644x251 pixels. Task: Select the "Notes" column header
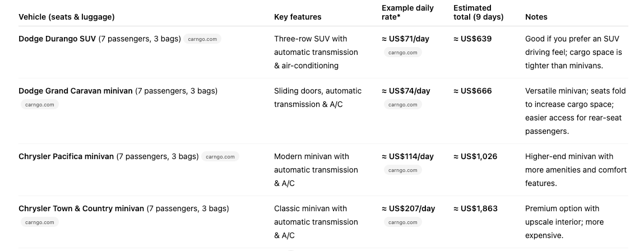click(536, 17)
